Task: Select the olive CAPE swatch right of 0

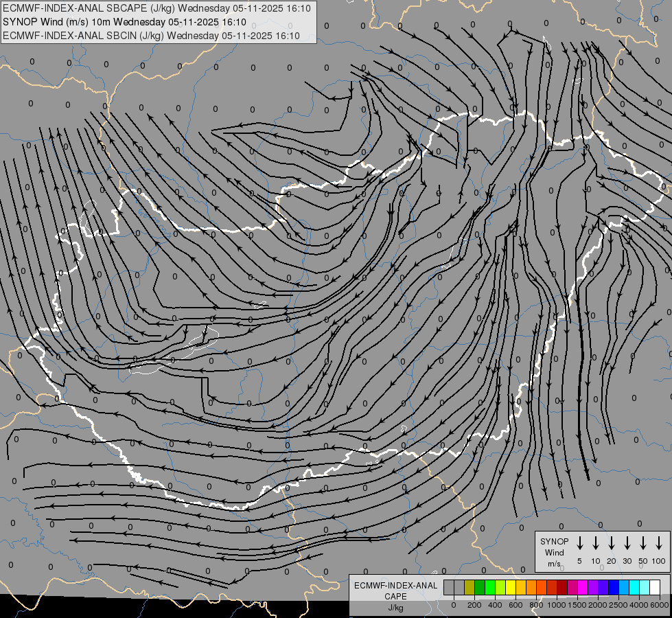Action: (470, 588)
